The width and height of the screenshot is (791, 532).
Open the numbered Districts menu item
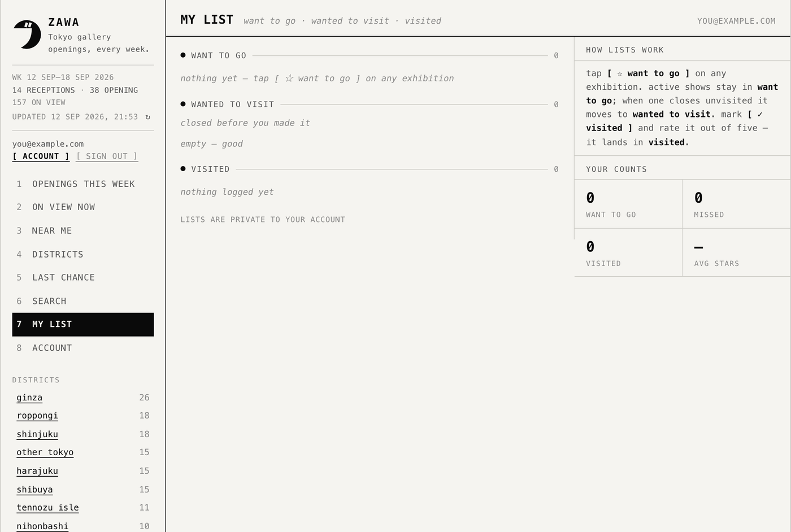point(83,255)
